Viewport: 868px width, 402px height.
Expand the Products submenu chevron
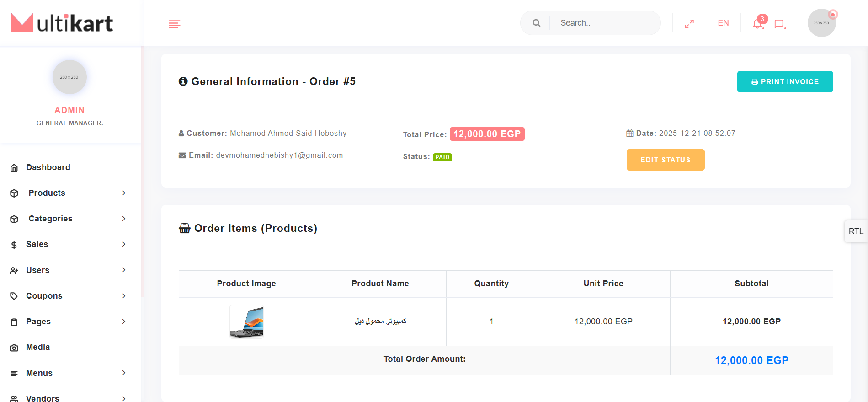[124, 193]
